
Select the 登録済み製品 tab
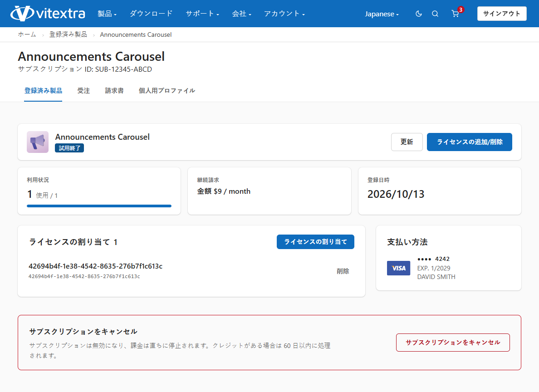[x=43, y=91]
